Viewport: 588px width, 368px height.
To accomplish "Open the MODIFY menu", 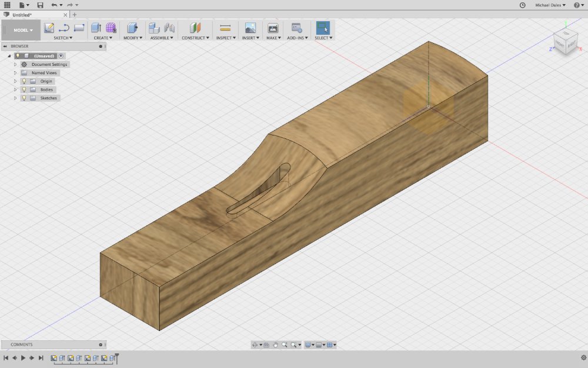I will [133, 38].
